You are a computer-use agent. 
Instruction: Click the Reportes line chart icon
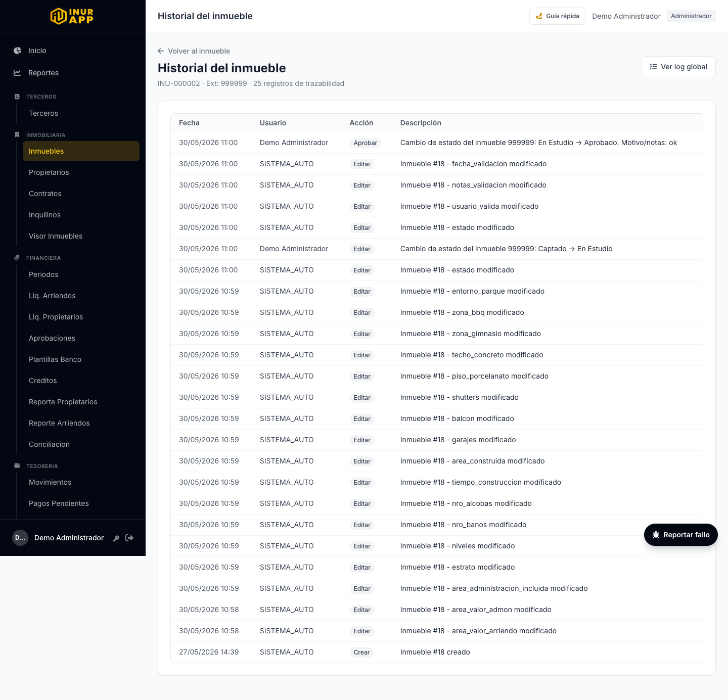point(17,73)
